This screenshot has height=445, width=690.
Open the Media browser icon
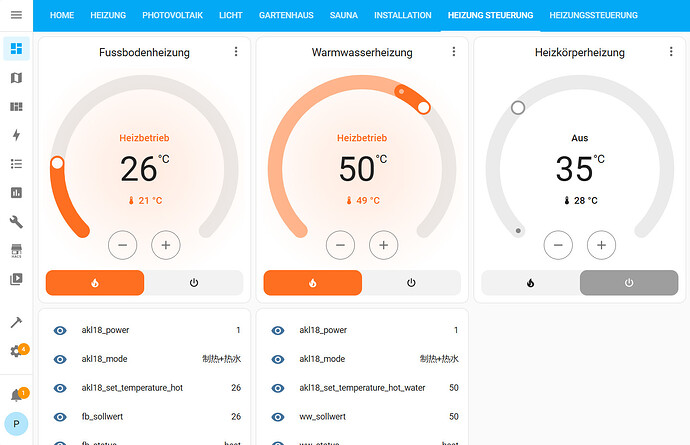click(x=16, y=279)
